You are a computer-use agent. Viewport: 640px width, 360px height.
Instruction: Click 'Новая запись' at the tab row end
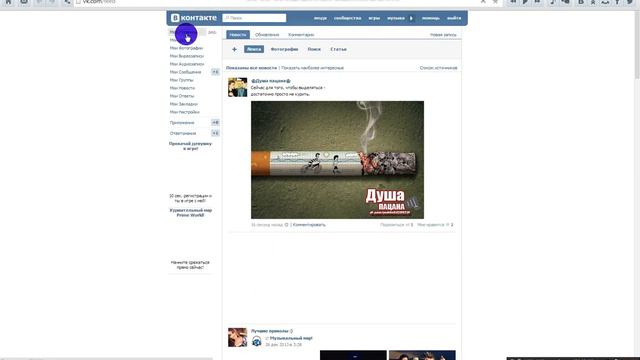coord(443,35)
